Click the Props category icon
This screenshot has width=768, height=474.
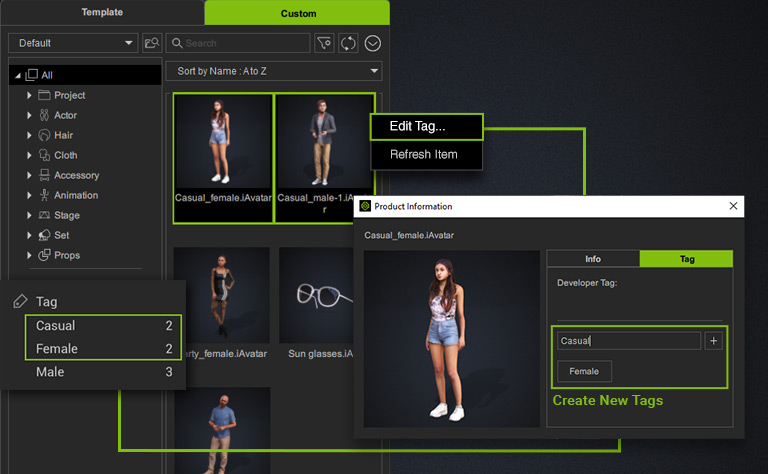click(45, 255)
